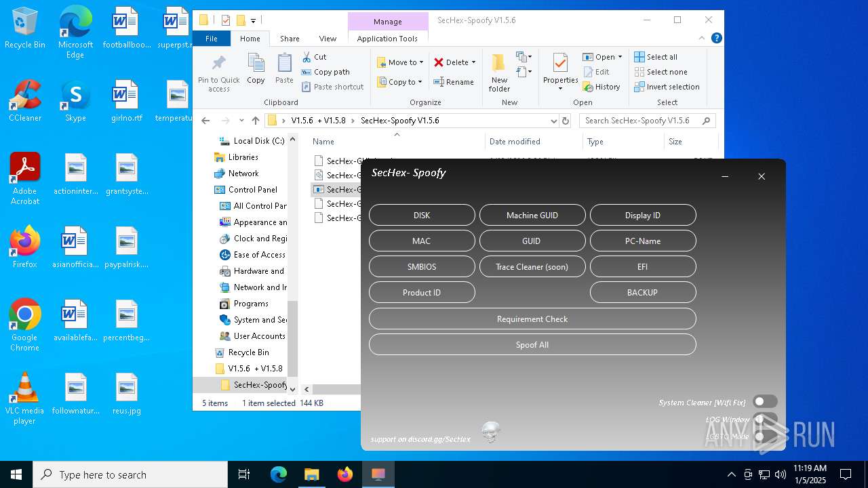Click Invert selection in the ribbon
Image resolution: width=868 pixels, height=488 pixels.
[667, 87]
